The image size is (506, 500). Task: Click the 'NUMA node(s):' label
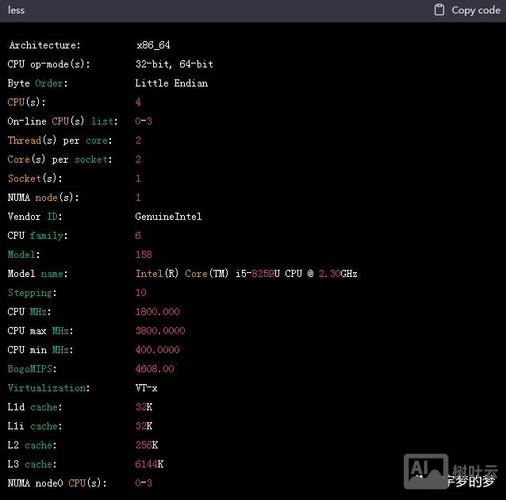pos(43,197)
